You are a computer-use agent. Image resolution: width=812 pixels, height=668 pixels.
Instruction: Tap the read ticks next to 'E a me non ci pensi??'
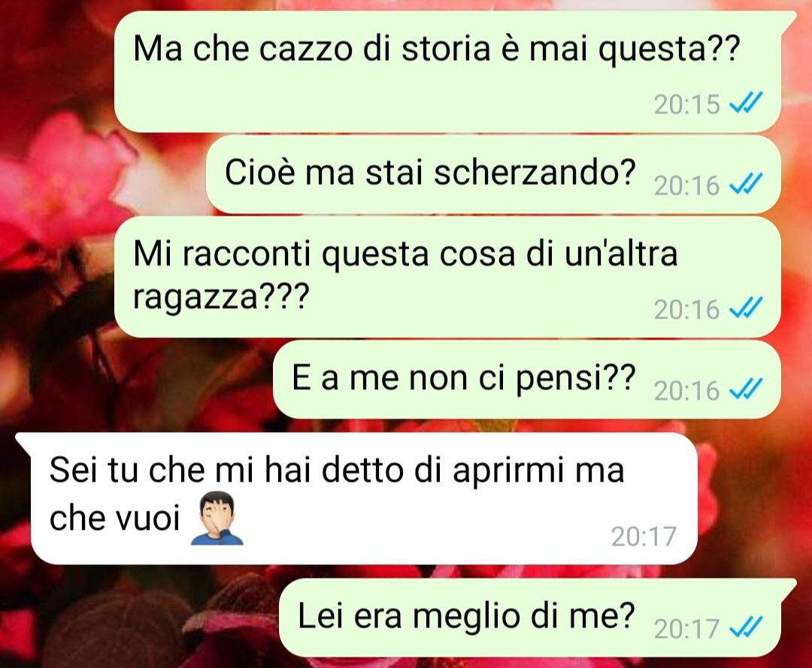pos(746,388)
